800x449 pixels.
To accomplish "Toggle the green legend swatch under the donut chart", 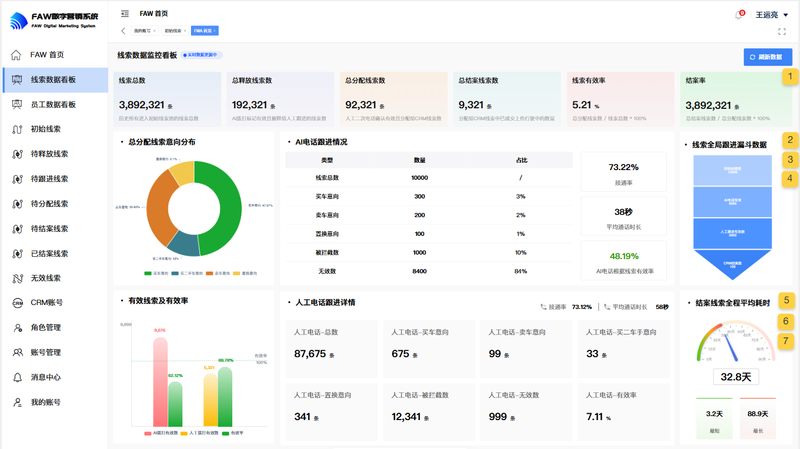I will coord(148,273).
